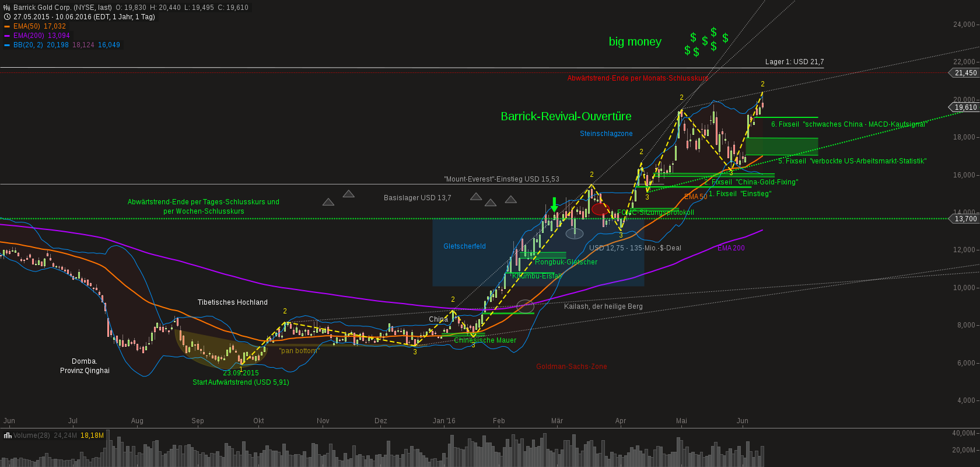Image resolution: width=980 pixels, height=467 pixels.
Task: Click the '40,00M' volume axis label
Action: [964, 433]
